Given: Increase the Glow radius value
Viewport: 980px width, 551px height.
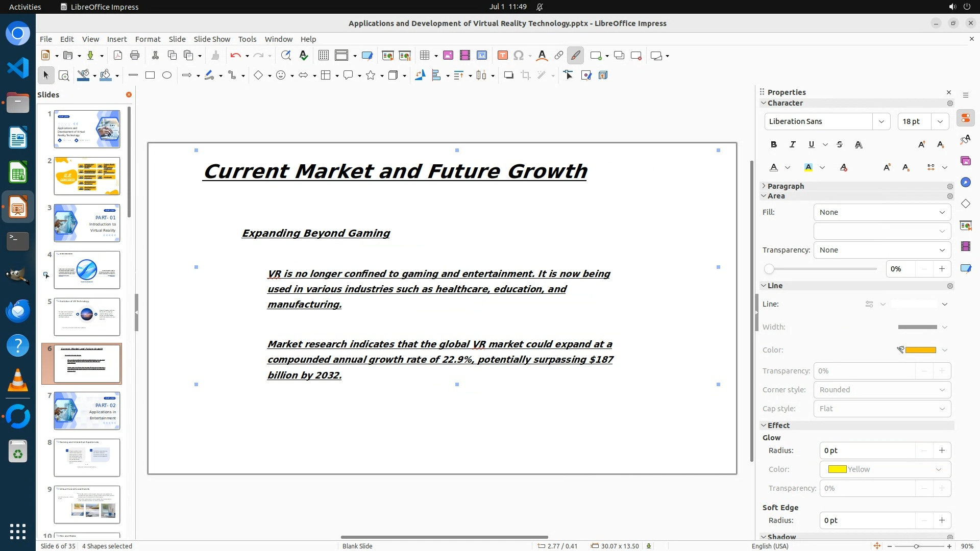Looking at the screenshot, I should click(x=942, y=450).
